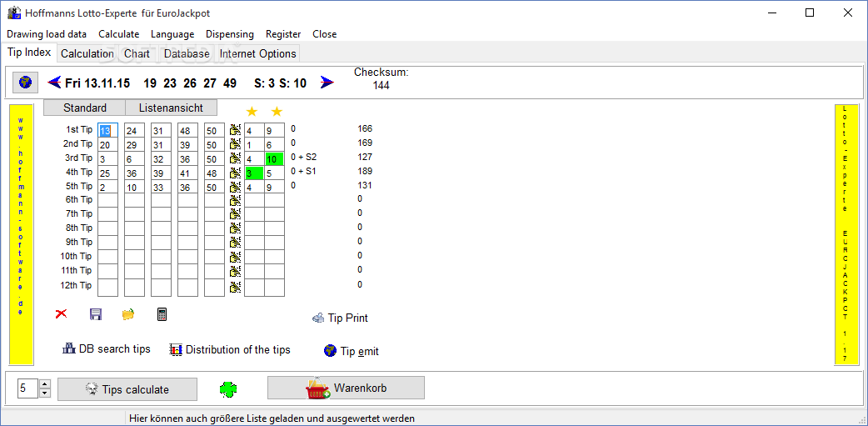The image size is (868, 426).
Task: Click the status bar message text
Action: pyautogui.click(x=272, y=418)
